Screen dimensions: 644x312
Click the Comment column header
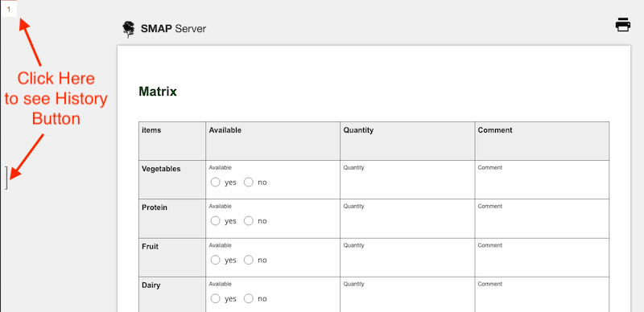click(x=542, y=141)
